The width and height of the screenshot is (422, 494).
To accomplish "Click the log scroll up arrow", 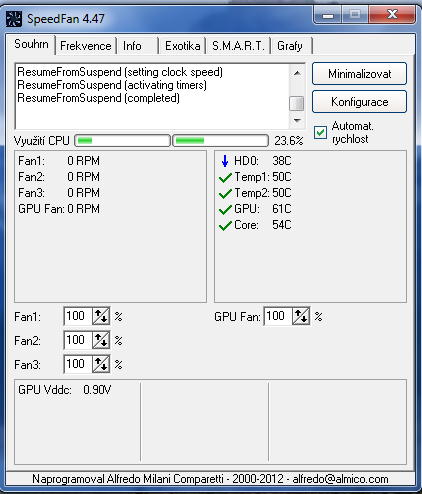I will tap(297, 73).
